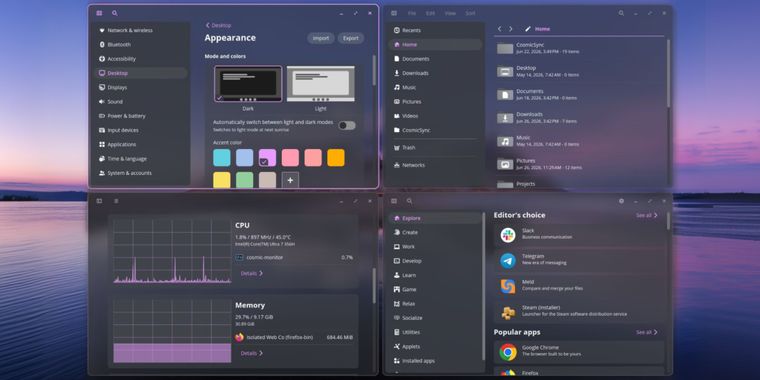Viewport: 760px width, 380px height.
Task: Click the Settings window content scrollbar
Action: [x=374, y=70]
